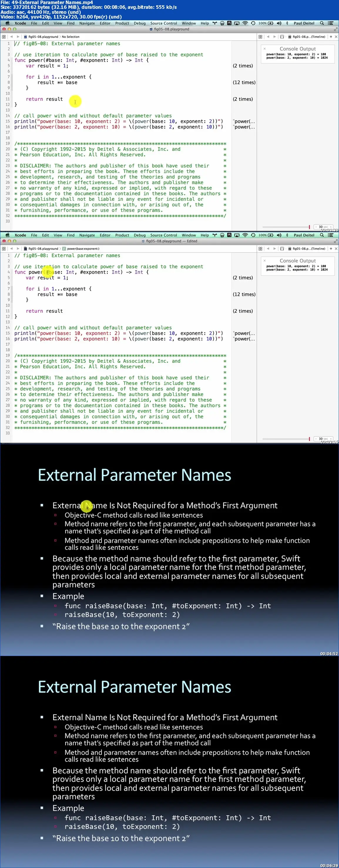
Task: Open Apple menu in upper Xcode frame
Action: point(7,23)
